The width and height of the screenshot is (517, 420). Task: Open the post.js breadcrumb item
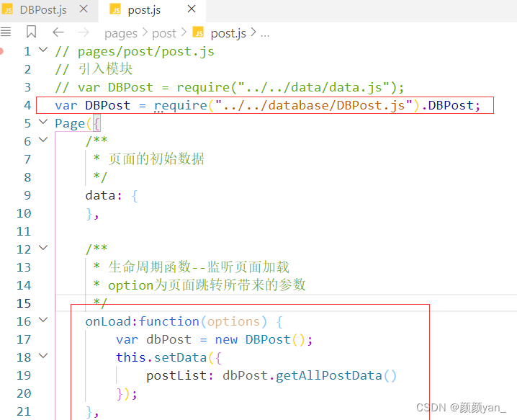pyautogui.click(x=228, y=33)
